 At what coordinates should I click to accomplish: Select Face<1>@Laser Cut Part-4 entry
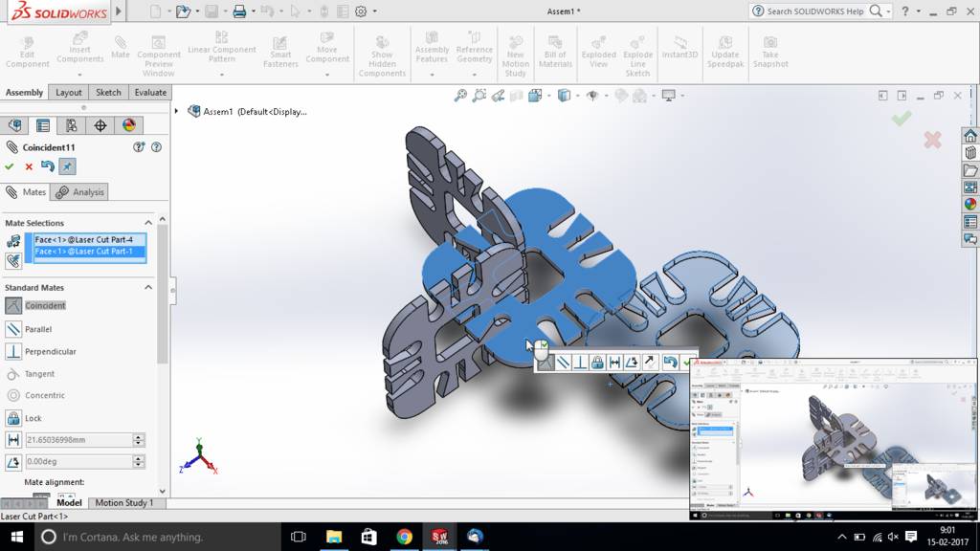[x=90, y=239]
